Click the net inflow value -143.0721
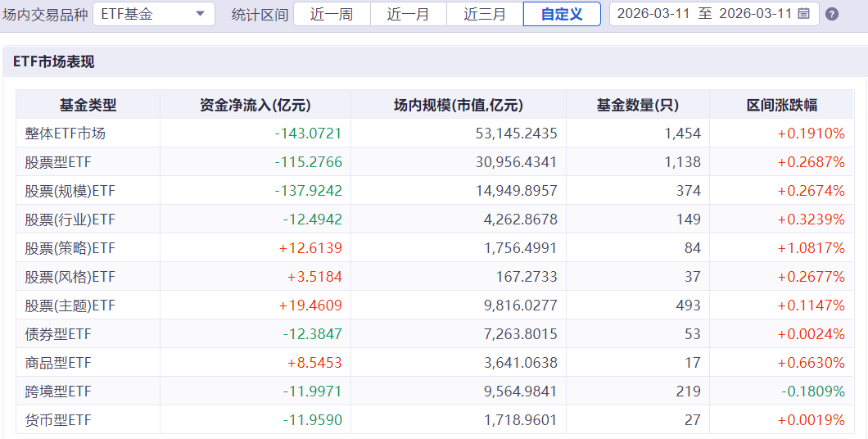The height and width of the screenshot is (439, 868). (309, 134)
